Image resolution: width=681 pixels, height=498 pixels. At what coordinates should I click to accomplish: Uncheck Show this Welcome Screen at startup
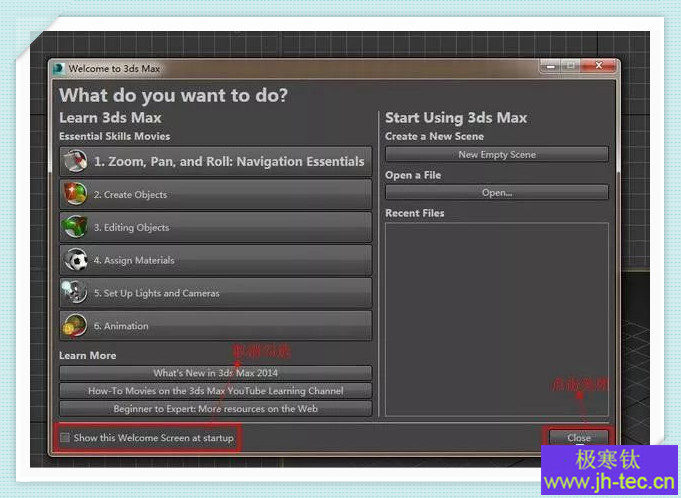click(x=65, y=437)
